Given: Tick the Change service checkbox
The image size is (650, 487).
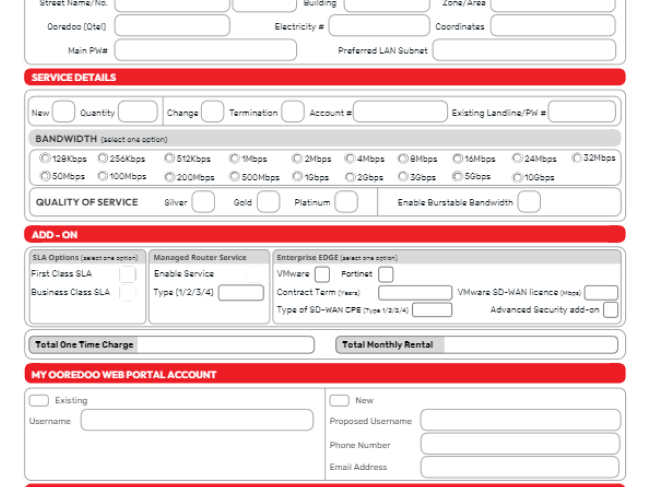Looking at the screenshot, I should pyautogui.click(x=212, y=111).
